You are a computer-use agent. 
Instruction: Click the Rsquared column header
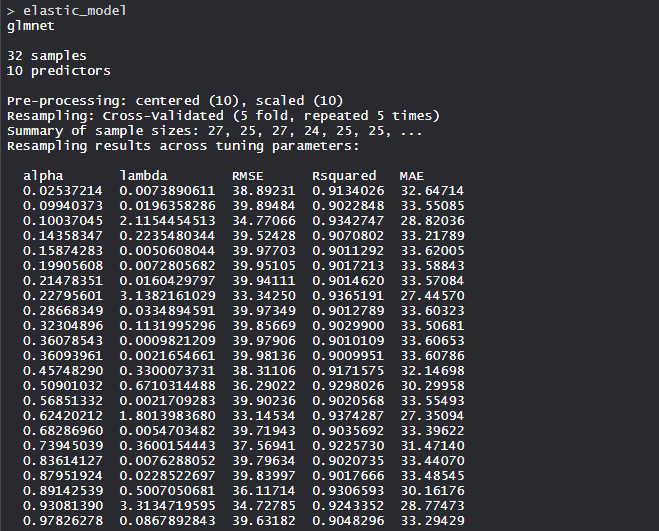(344, 176)
